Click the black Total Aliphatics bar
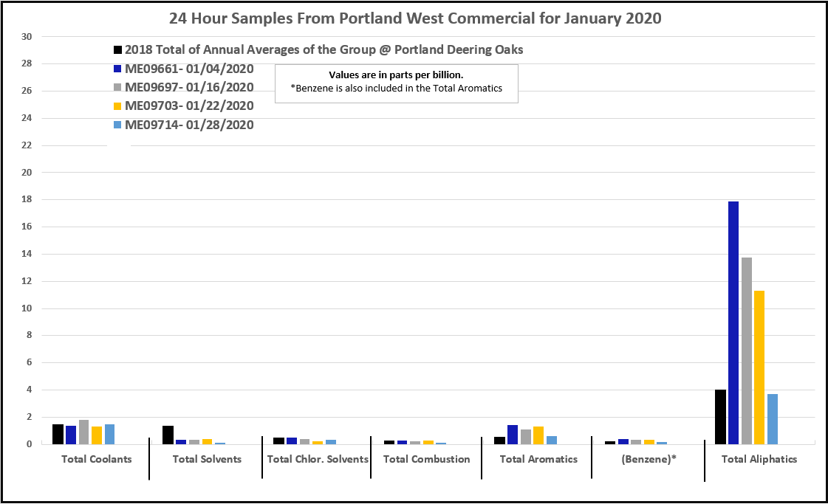 tap(720, 417)
